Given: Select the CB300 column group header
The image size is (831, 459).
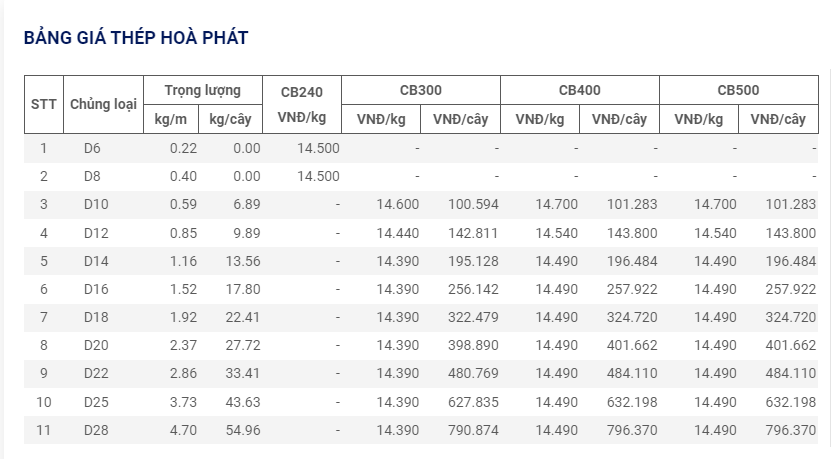Looking at the screenshot, I should click(x=421, y=91).
